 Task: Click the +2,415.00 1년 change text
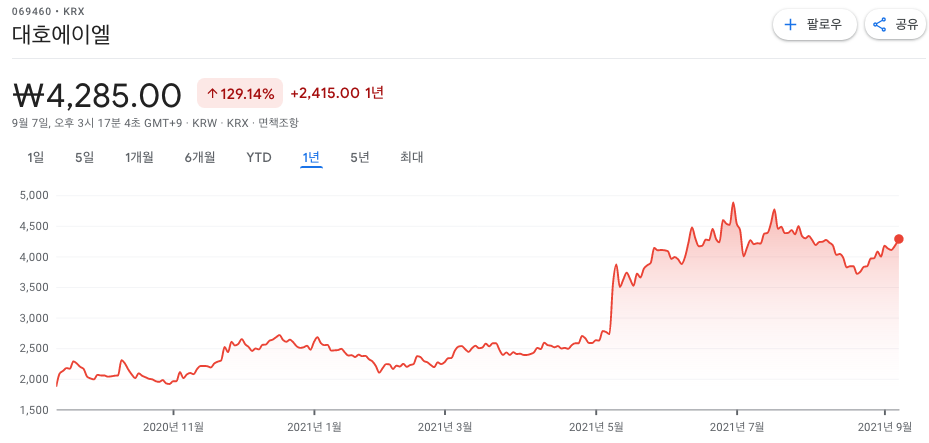pos(337,93)
